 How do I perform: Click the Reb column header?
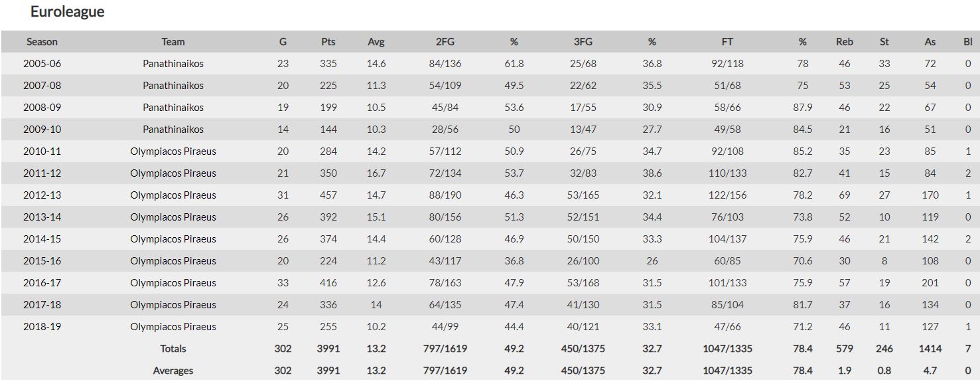pyautogui.click(x=845, y=42)
